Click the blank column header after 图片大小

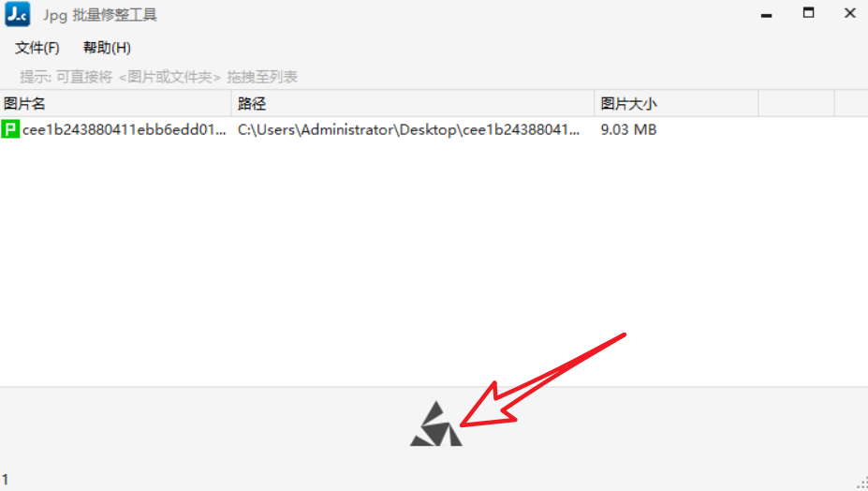796,103
